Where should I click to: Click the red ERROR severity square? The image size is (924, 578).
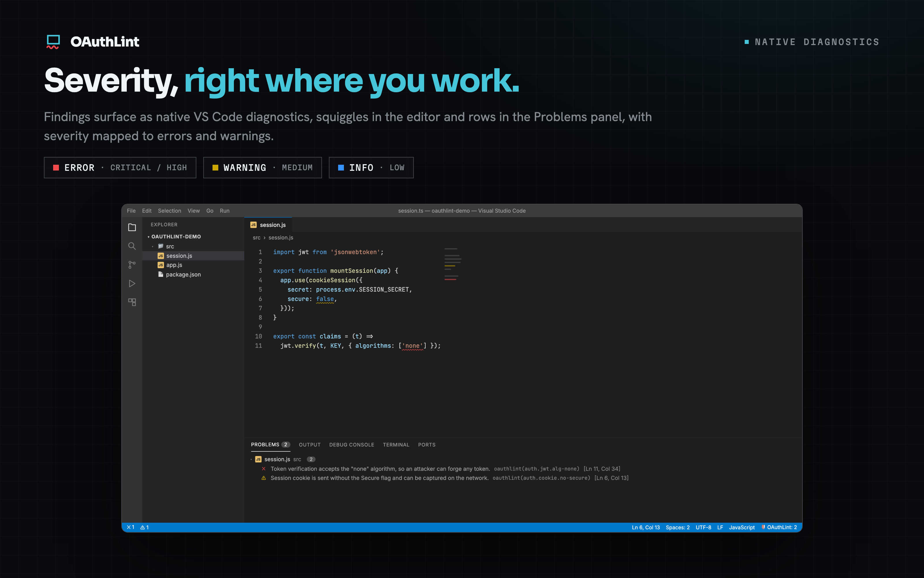[56, 167]
